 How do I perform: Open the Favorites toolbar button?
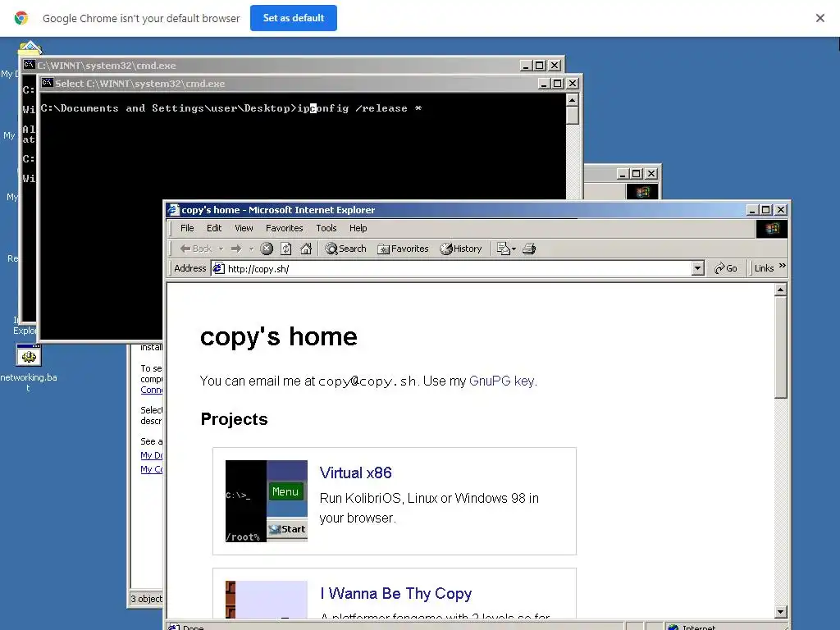coord(403,249)
